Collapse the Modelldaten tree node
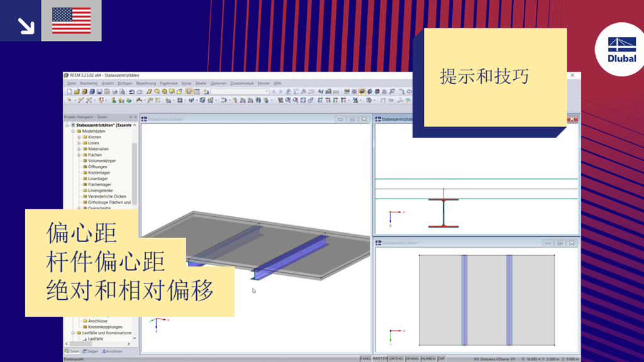This screenshot has width=644, height=362. (73, 131)
